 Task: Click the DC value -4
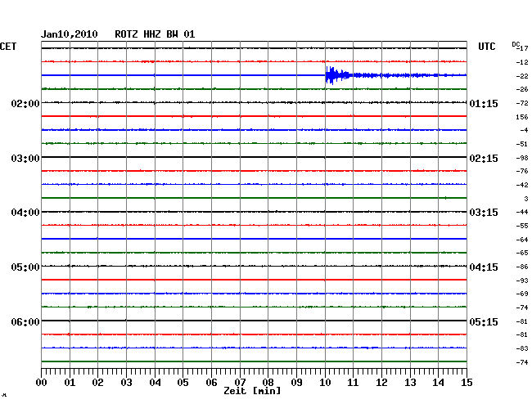click(x=524, y=130)
